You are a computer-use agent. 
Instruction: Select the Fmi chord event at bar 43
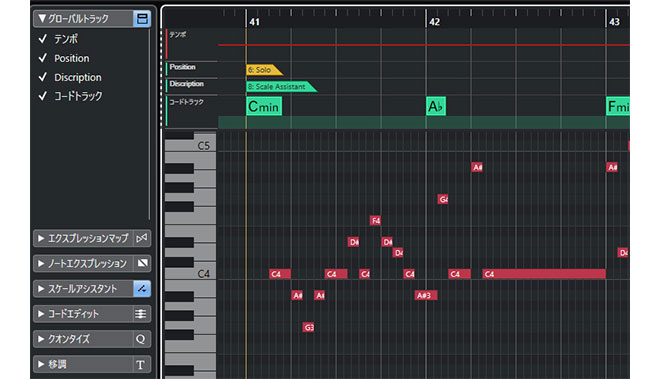(618, 106)
